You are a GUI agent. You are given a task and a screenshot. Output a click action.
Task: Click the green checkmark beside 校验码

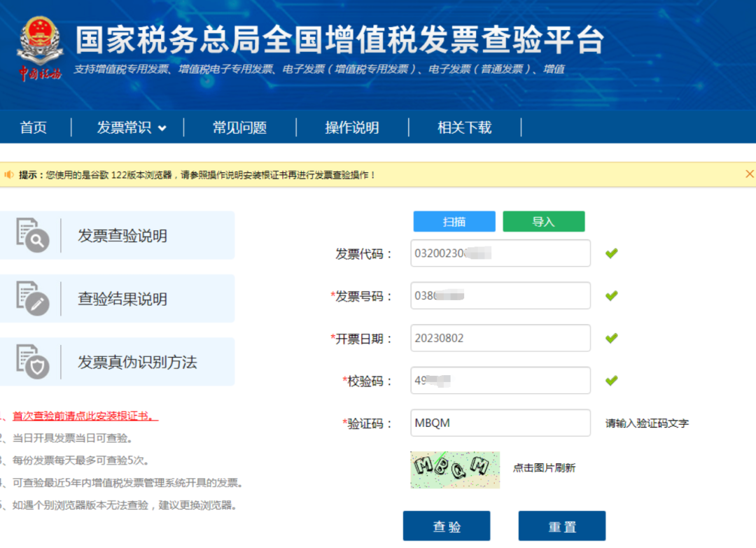click(x=611, y=380)
